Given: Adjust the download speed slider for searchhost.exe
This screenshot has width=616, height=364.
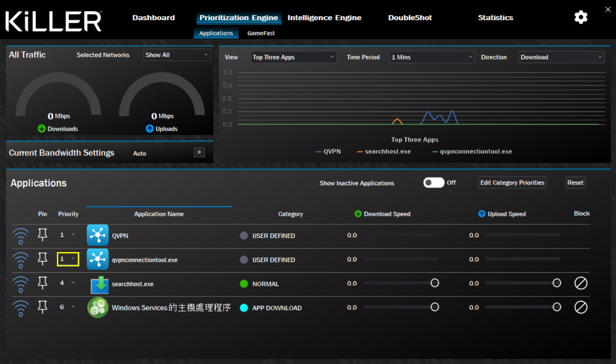Looking at the screenshot, I should coord(434,283).
